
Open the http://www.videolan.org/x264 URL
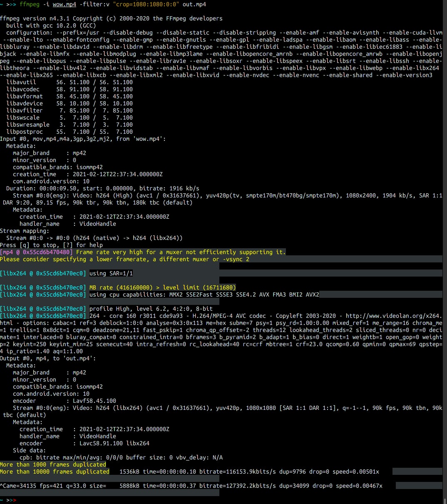tap(394, 316)
